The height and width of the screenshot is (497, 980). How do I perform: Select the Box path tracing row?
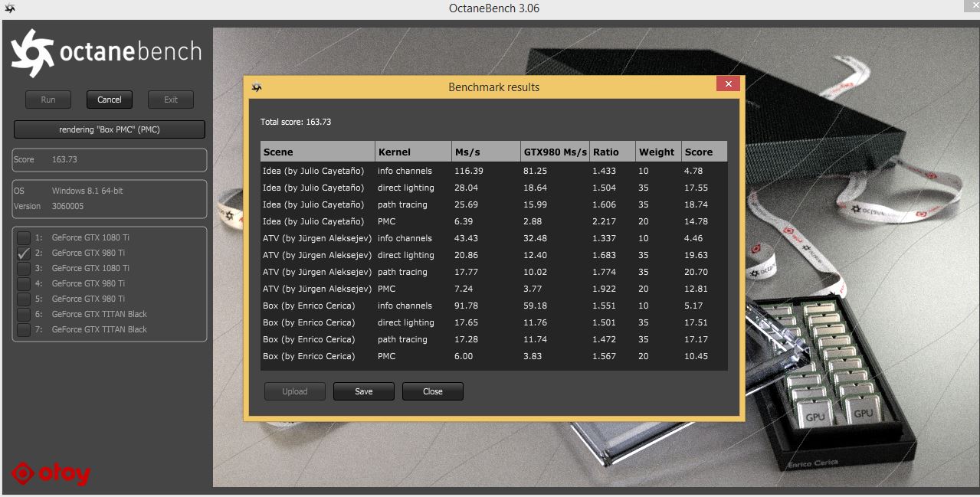click(494, 339)
